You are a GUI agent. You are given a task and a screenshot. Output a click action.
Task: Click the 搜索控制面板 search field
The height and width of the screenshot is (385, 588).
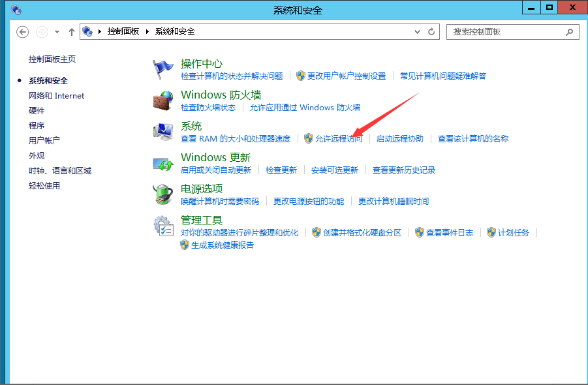[x=506, y=31]
